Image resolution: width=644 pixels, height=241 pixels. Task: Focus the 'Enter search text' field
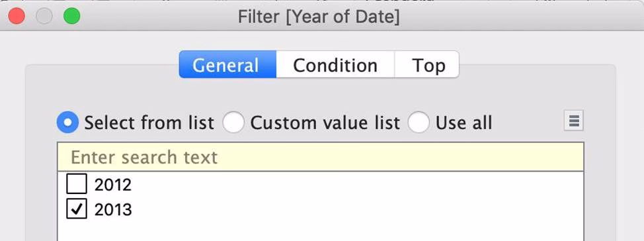click(321, 157)
